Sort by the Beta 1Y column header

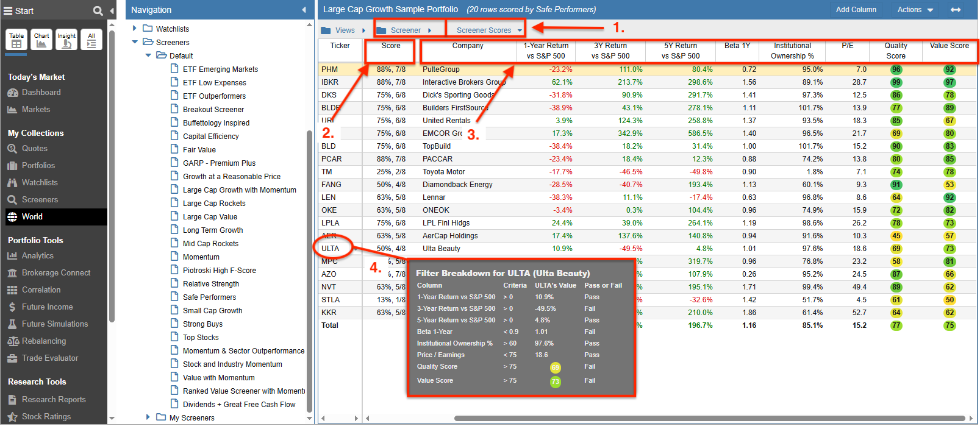click(x=737, y=46)
